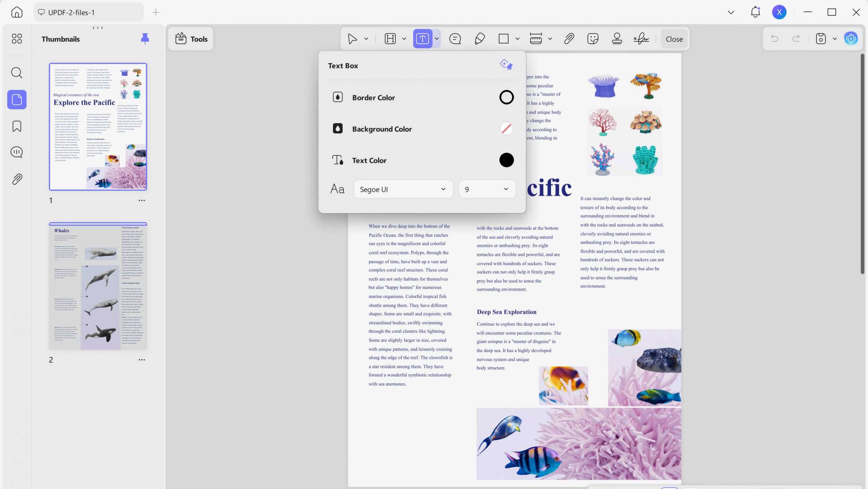Viewport: 868px width, 489px height.
Task: Select the sticky note comment tool
Action: [455, 39]
